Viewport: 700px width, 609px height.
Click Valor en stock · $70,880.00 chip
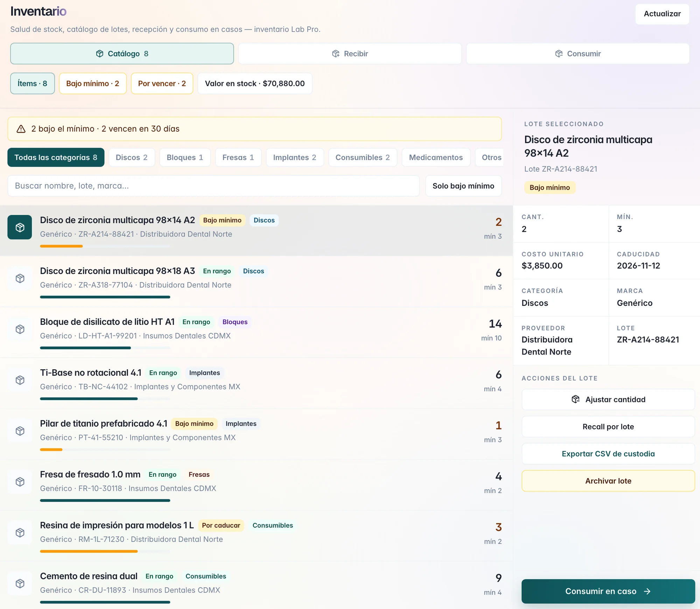click(x=255, y=83)
